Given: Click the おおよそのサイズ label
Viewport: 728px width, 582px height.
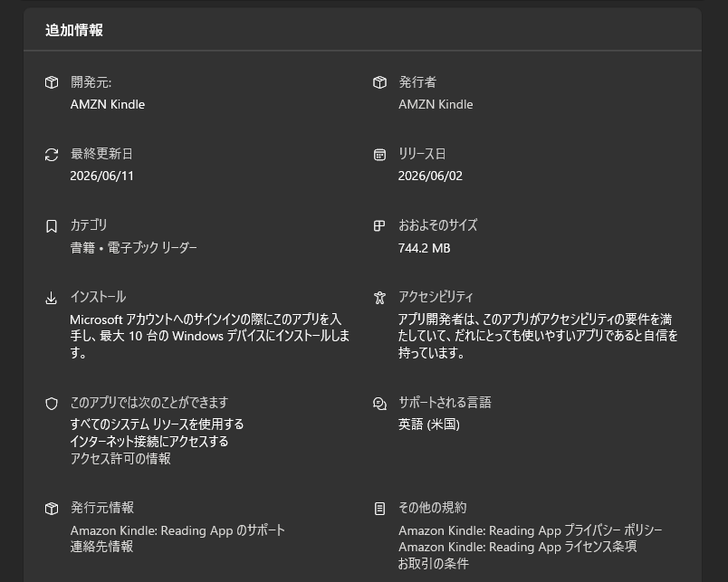Looking at the screenshot, I should pyautogui.click(x=438, y=225).
